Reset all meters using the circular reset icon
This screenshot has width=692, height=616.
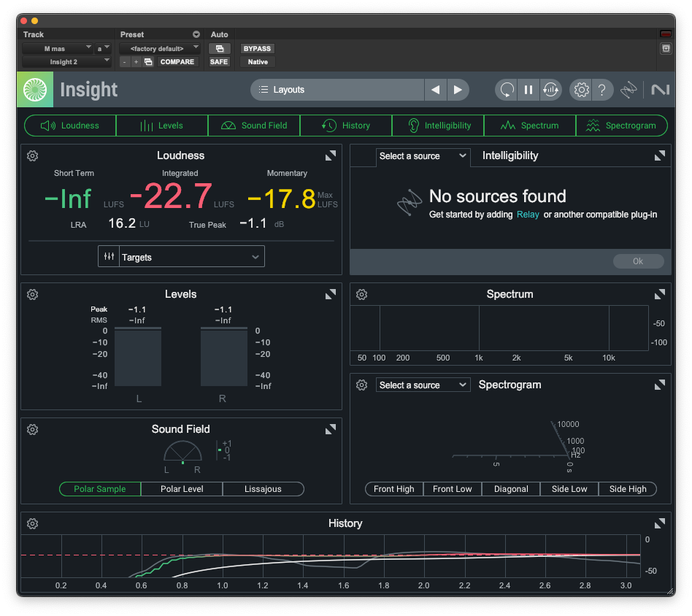(506, 89)
